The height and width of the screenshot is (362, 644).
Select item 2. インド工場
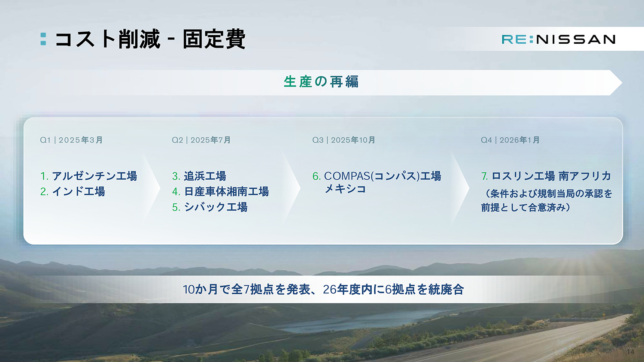tap(73, 191)
